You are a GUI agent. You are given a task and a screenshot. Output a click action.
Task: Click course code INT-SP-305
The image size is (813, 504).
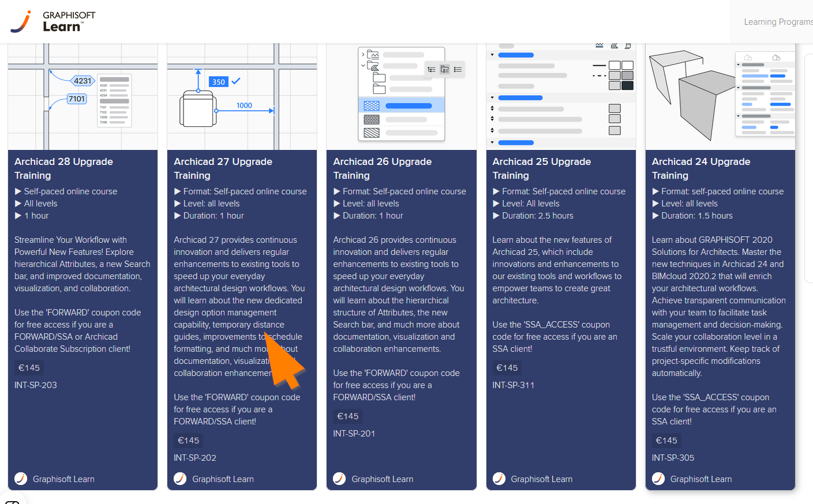(x=673, y=458)
